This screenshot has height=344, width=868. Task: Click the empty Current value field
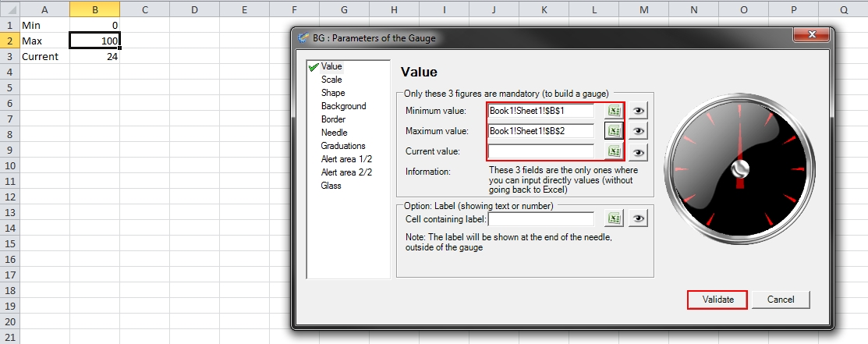pos(540,151)
